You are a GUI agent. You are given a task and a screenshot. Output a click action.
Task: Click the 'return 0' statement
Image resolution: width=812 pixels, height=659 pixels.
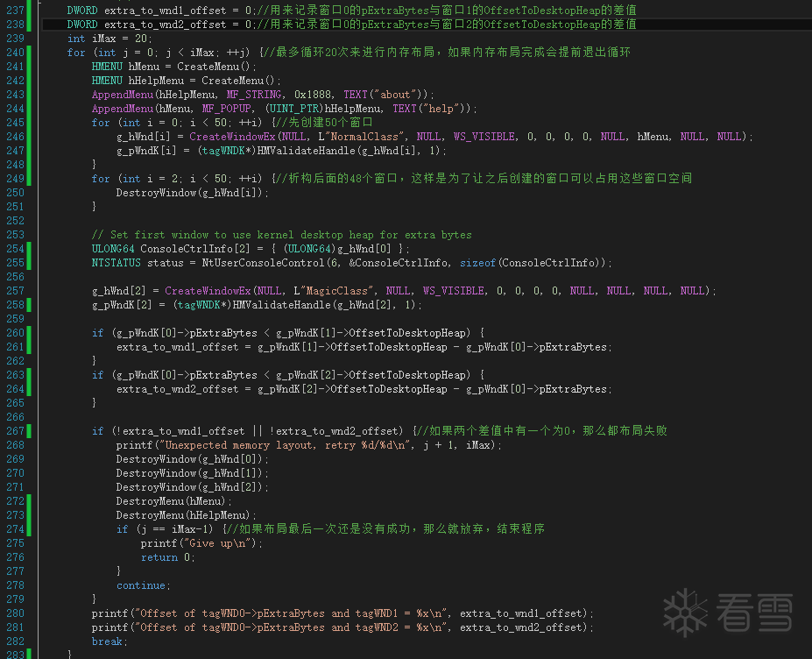[x=166, y=557]
